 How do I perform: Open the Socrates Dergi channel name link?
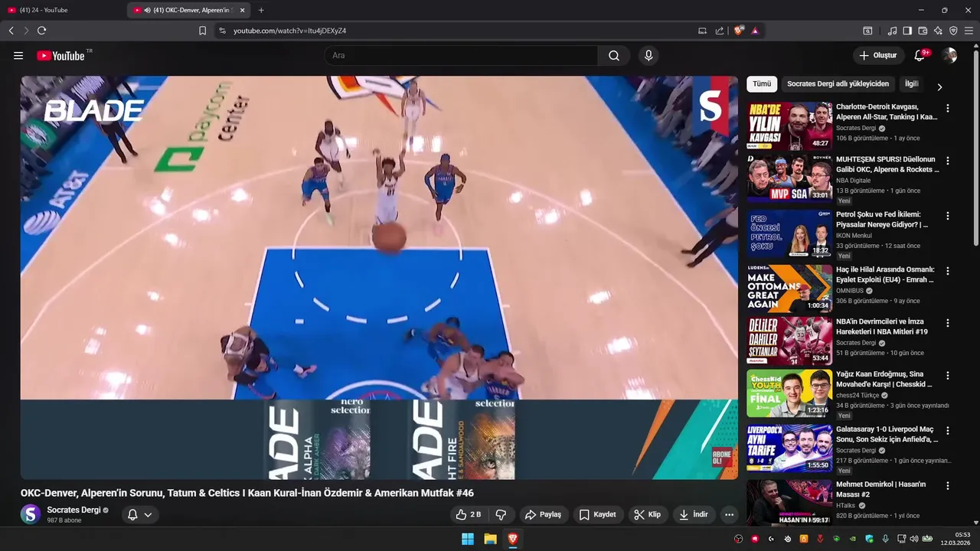pyautogui.click(x=73, y=510)
